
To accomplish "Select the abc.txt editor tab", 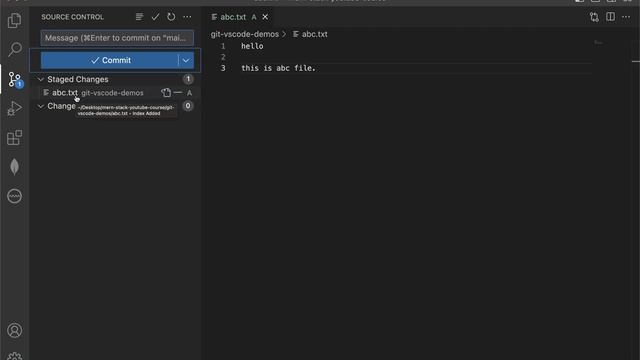I will tap(239, 17).
